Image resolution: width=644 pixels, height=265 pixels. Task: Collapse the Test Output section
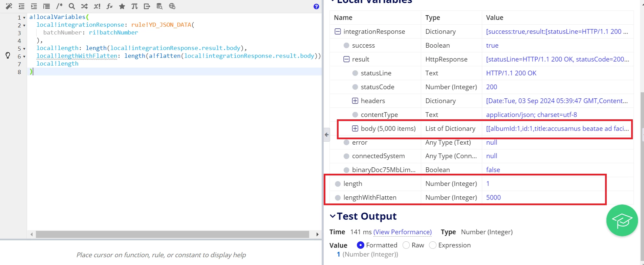(x=332, y=216)
